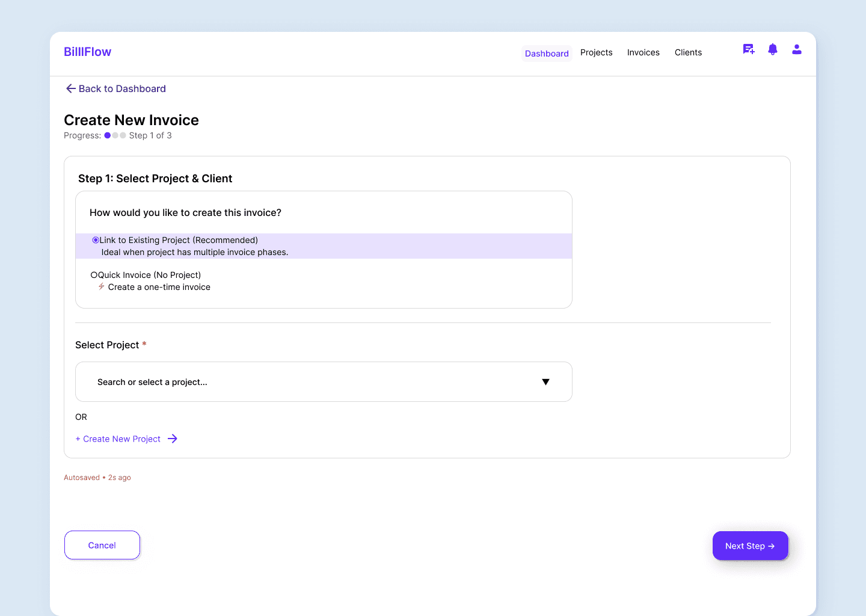866x616 pixels.
Task: Click the back arrow icon
Action: [x=70, y=88]
